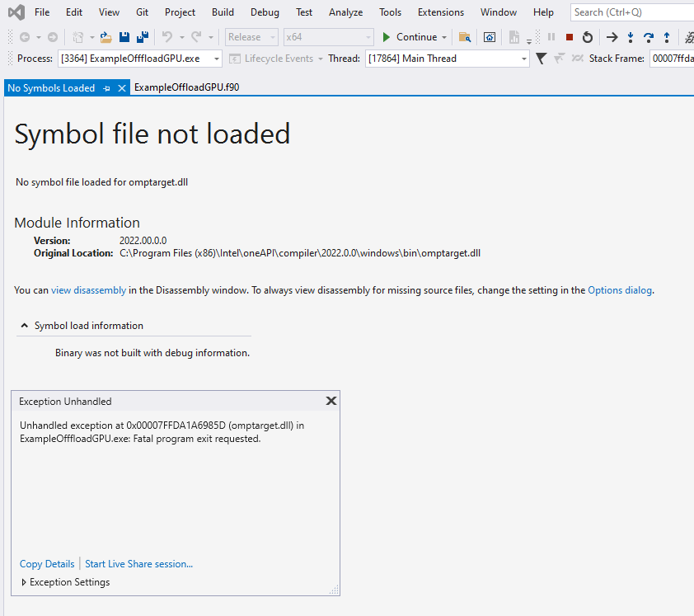Click the Find in Files magnifier icon
694x616 pixels.
[466, 36]
